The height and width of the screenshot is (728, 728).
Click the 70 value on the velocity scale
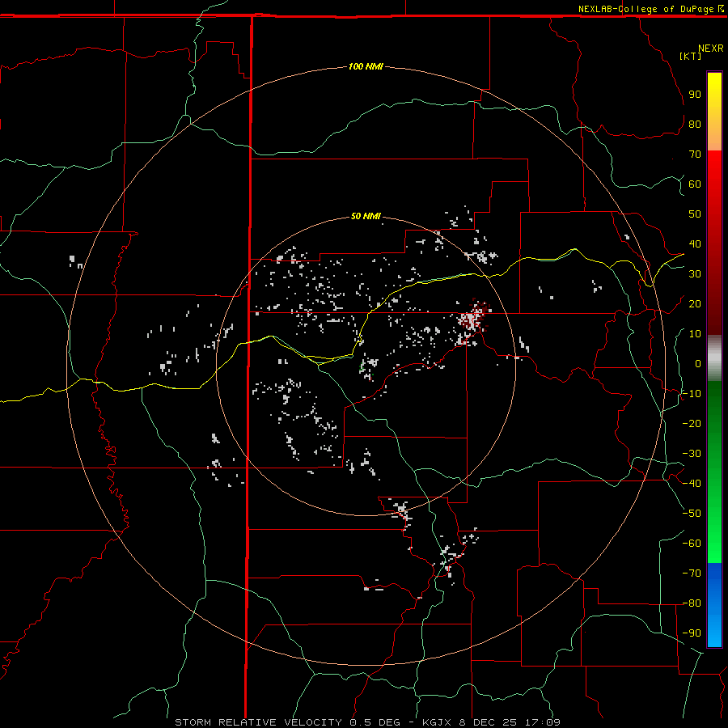(695, 154)
